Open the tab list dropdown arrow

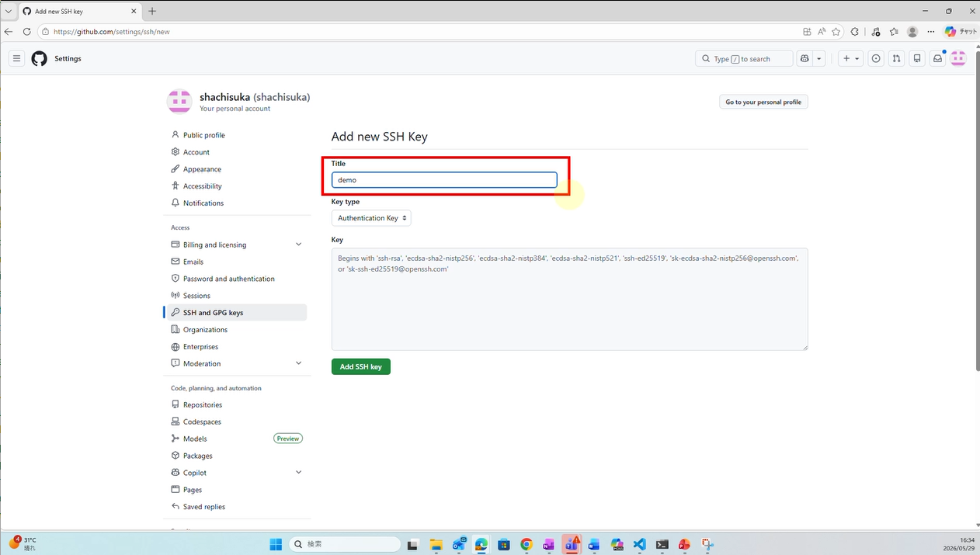tap(8, 12)
